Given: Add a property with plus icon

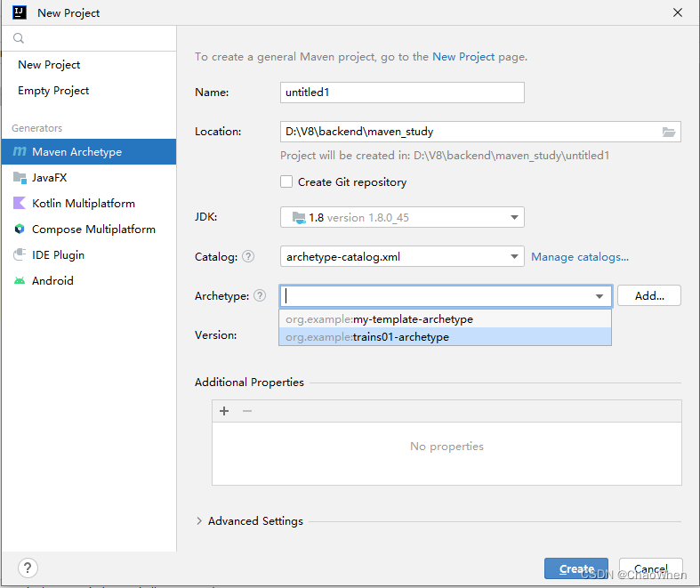Looking at the screenshot, I should (x=224, y=411).
